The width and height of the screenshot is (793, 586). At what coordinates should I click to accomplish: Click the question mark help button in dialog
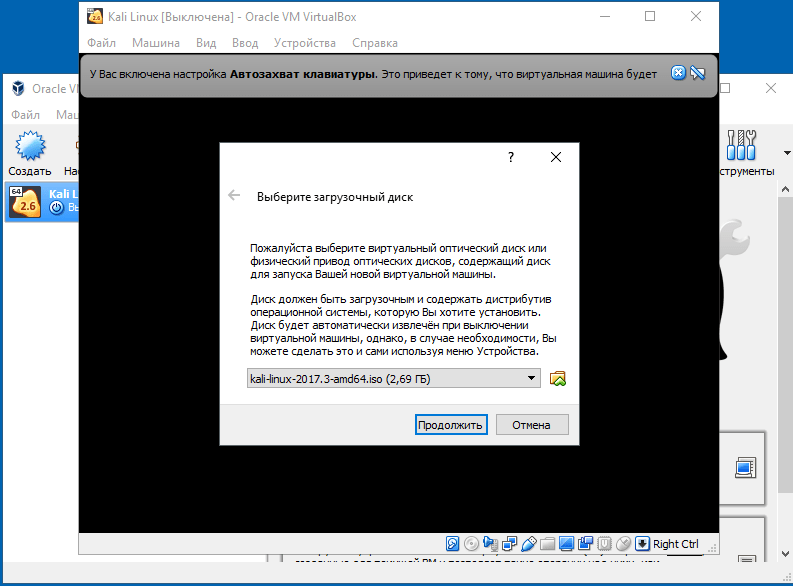pyautogui.click(x=511, y=157)
